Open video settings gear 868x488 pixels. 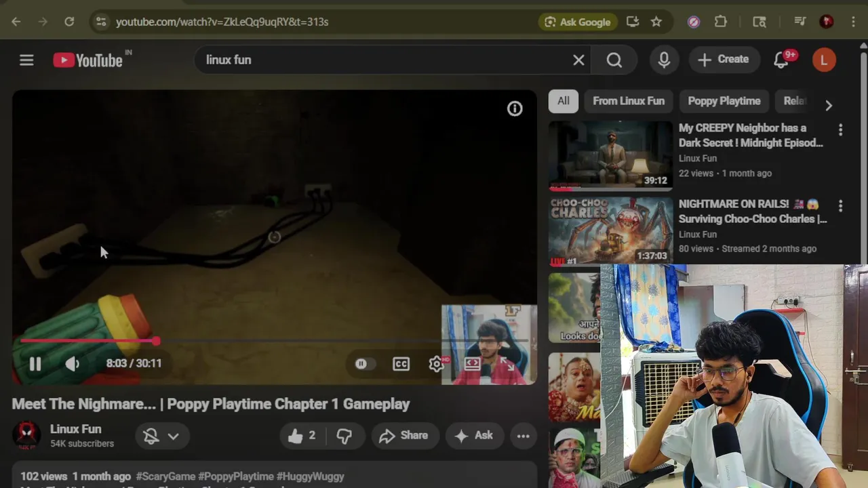(437, 364)
